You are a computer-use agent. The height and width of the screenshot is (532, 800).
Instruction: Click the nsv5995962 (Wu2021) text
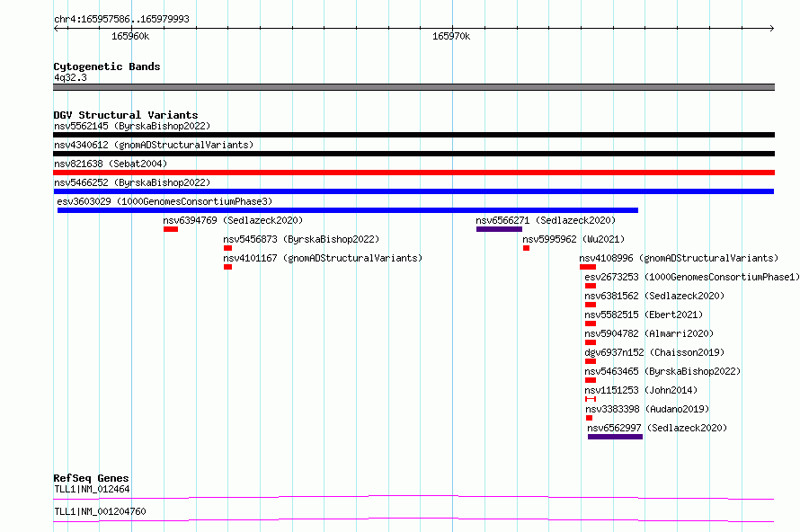tap(573, 239)
